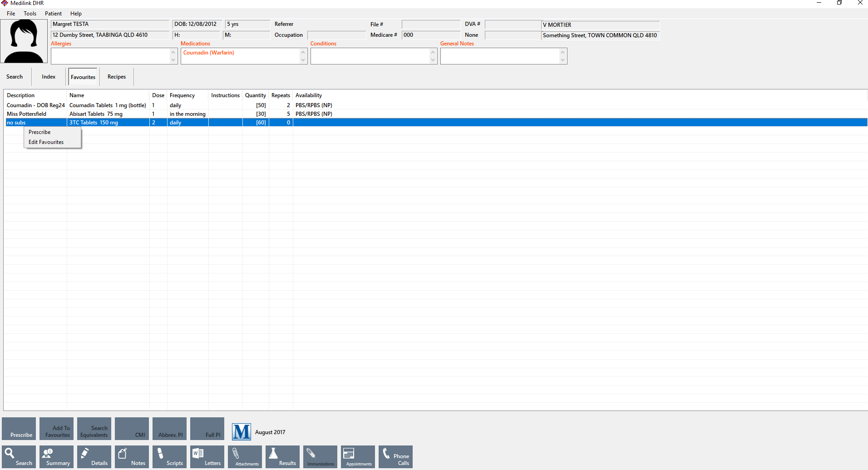Screen dimensions: 868x470
Task: Open the Immunizations module
Action: (320, 456)
